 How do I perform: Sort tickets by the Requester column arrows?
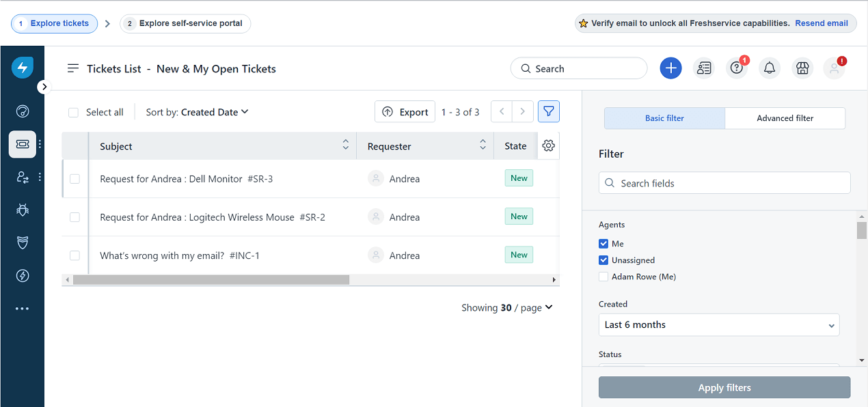(x=483, y=145)
